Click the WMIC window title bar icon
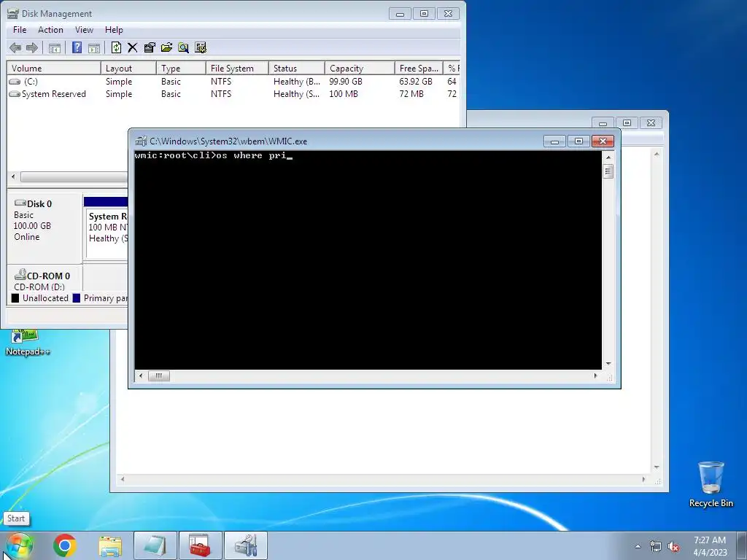The image size is (747, 560). pos(141,141)
